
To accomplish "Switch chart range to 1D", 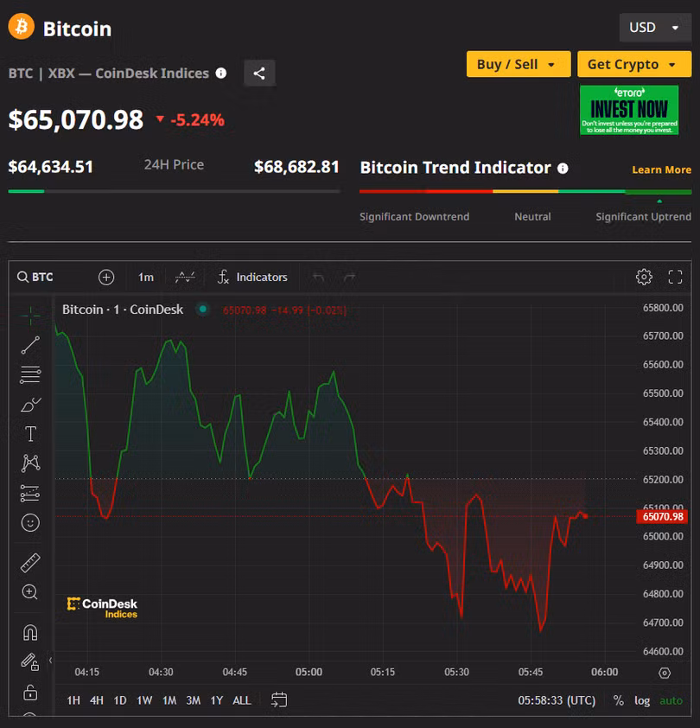I will [x=120, y=700].
